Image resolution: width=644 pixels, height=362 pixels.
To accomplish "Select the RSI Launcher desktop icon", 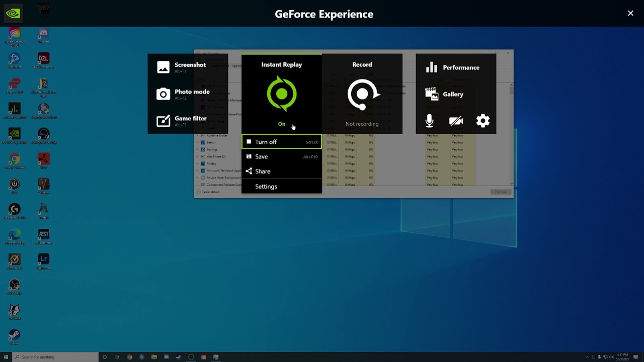I will coord(43,237).
